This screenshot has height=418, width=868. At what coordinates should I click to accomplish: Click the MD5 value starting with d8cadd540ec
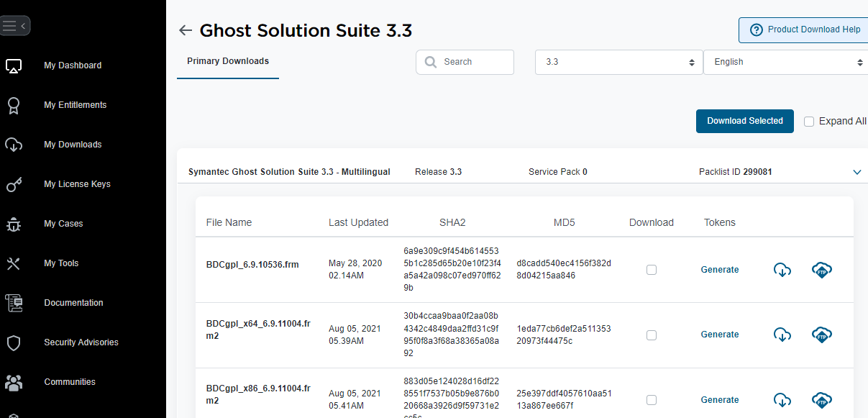click(x=564, y=270)
